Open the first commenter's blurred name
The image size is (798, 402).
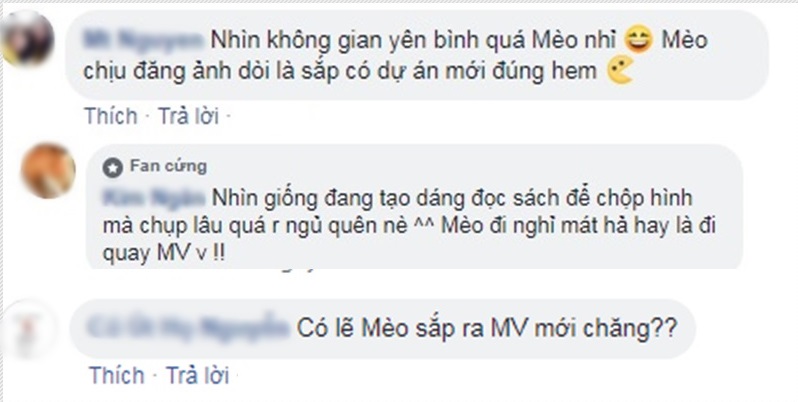click(143, 40)
